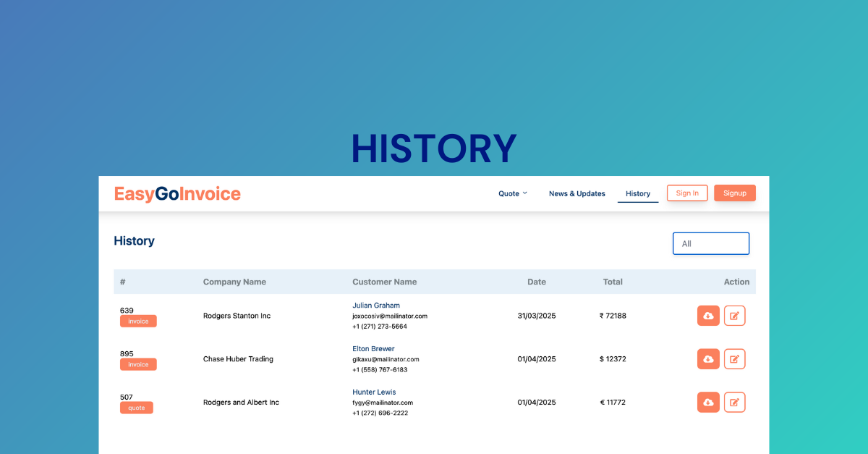Viewport: 868px width, 454px height.
Task: Open edit icon for Rodgers and Albert Inc
Action: (734, 403)
